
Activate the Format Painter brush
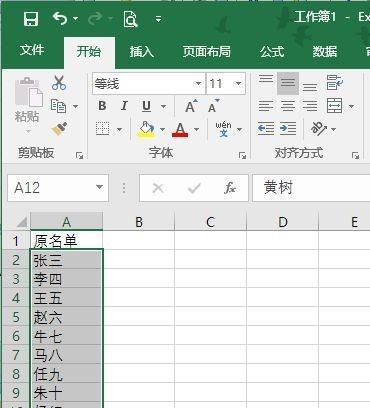click(x=59, y=129)
